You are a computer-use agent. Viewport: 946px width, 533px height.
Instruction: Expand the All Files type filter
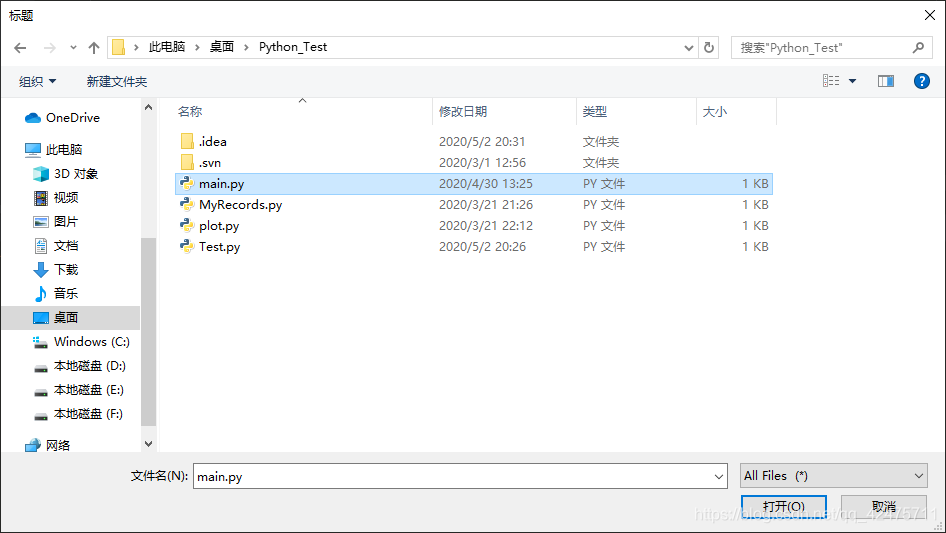pyautogui.click(x=834, y=476)
